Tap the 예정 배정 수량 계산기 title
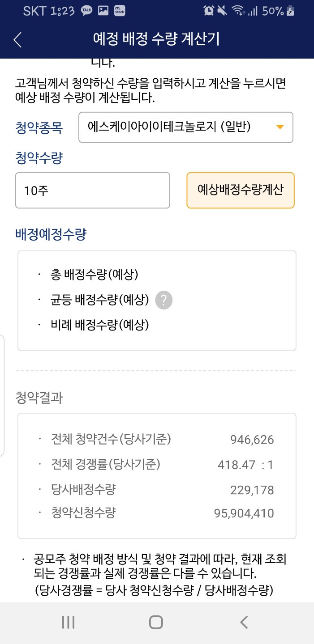314x644 pixels. point(156,39)
